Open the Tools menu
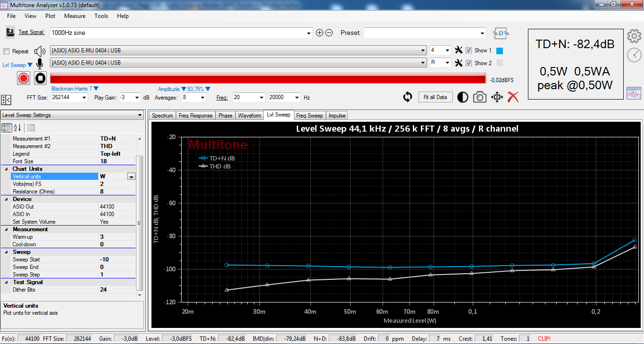Image resolution: width=644 pixels, height=344 pixels. coord(101,16)
